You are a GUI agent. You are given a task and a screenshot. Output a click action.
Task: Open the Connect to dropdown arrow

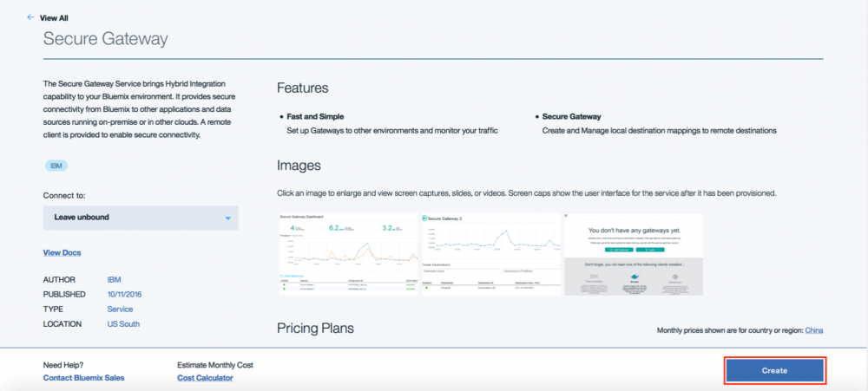227,218
